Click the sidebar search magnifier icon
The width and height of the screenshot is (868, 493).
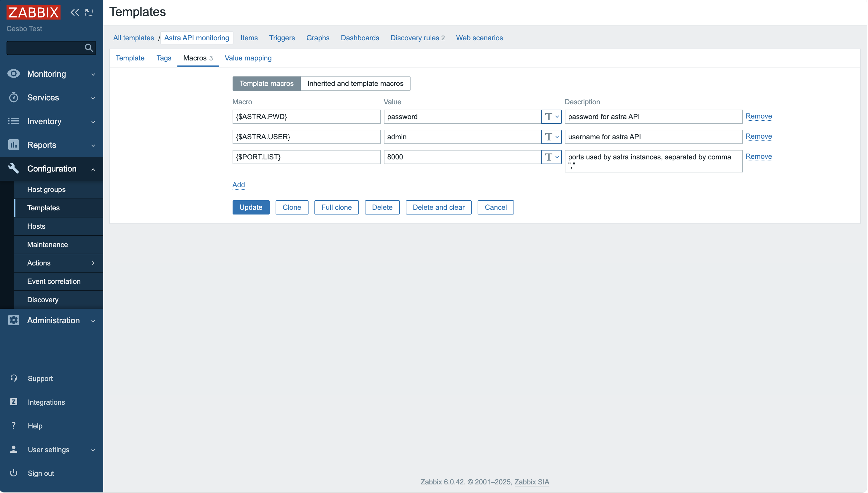pyautogui.click(x=88, y=48)
